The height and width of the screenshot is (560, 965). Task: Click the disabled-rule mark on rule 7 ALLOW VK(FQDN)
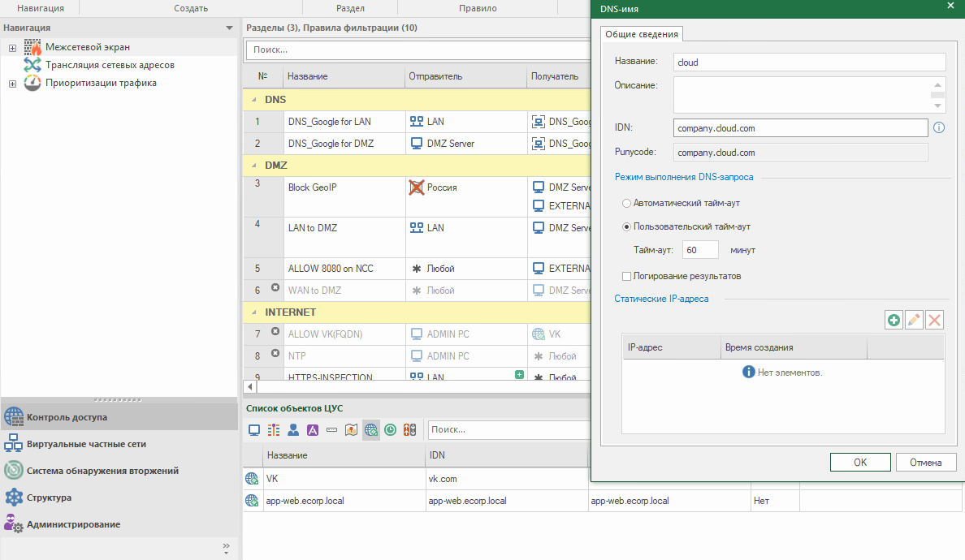pyautogui.click(x=275, y=331)
